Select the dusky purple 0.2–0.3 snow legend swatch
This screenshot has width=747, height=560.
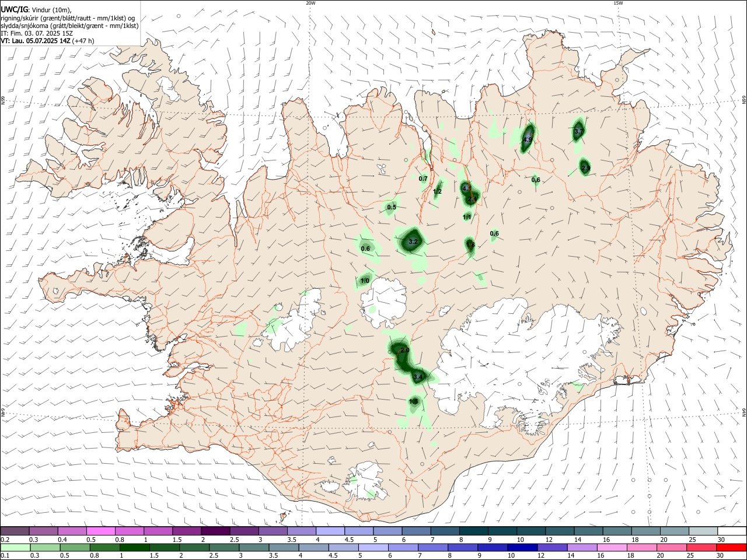pyautogui.click(x=15, y=531)
